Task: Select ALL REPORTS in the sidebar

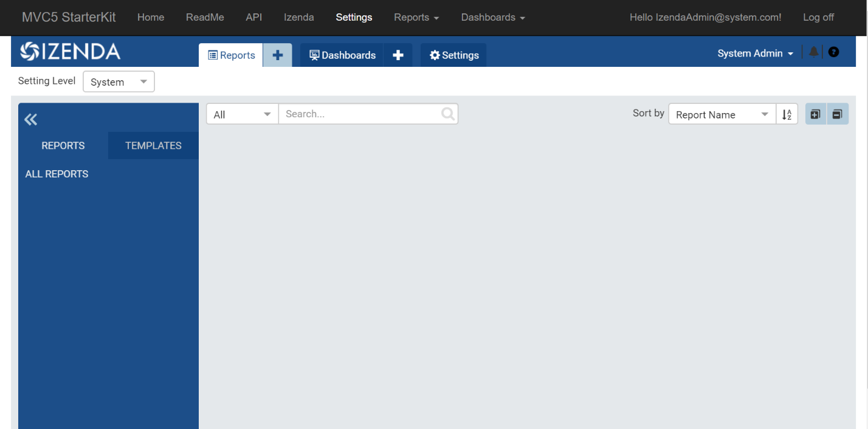Action: 57,174
